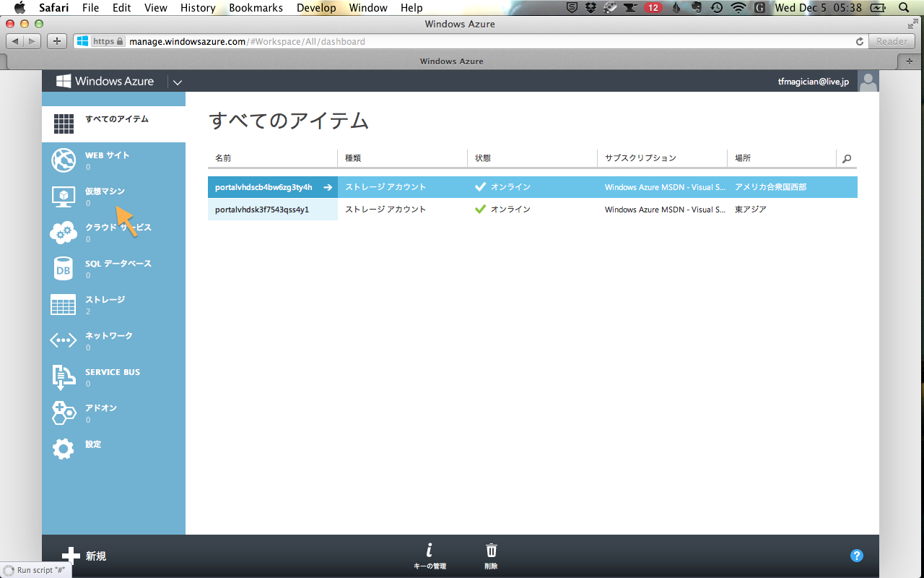The height and width of the screenshot is (578, 924).
Task: Open the arrow on portalvhdscb4bw6zg3ty4h row
Action: coord(328,187)
